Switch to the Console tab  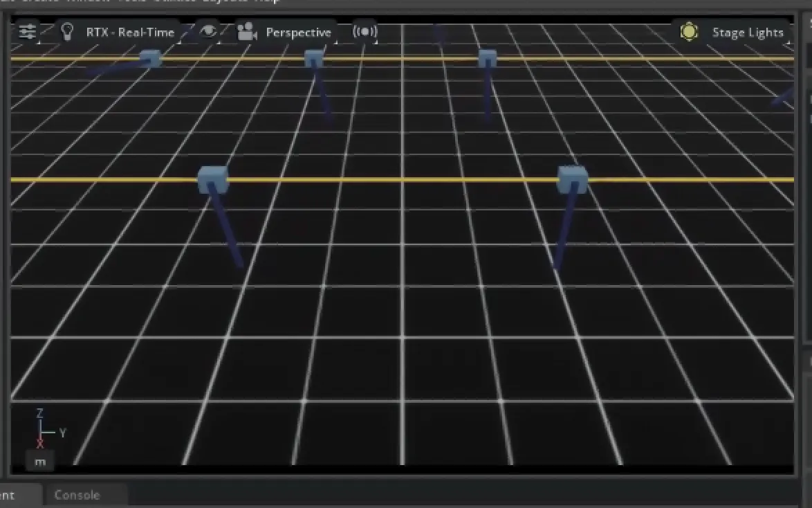pos(77,495)
